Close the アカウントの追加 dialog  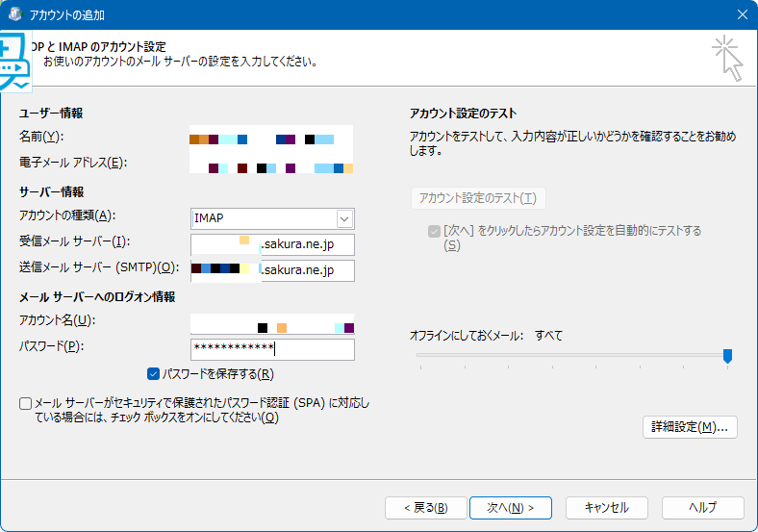741,15
